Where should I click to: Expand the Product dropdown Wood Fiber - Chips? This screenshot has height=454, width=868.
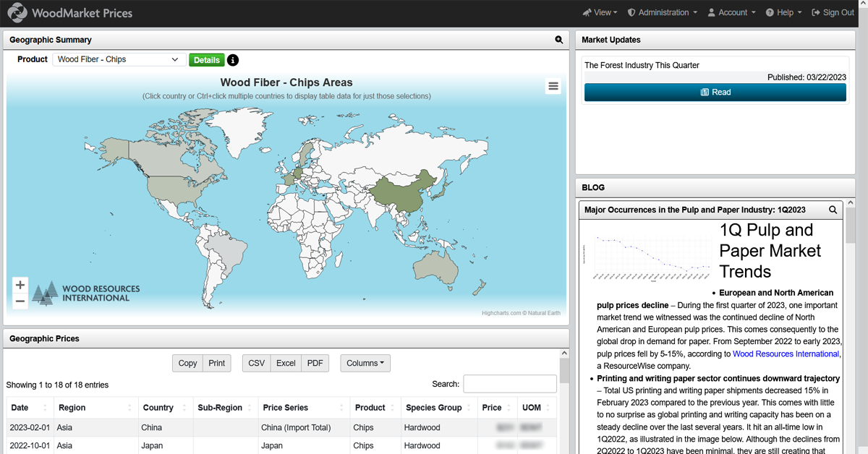[x=119, y=59]
